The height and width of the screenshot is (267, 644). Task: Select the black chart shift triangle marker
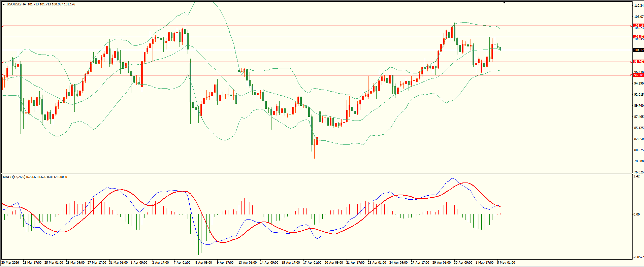pos(504,2)
